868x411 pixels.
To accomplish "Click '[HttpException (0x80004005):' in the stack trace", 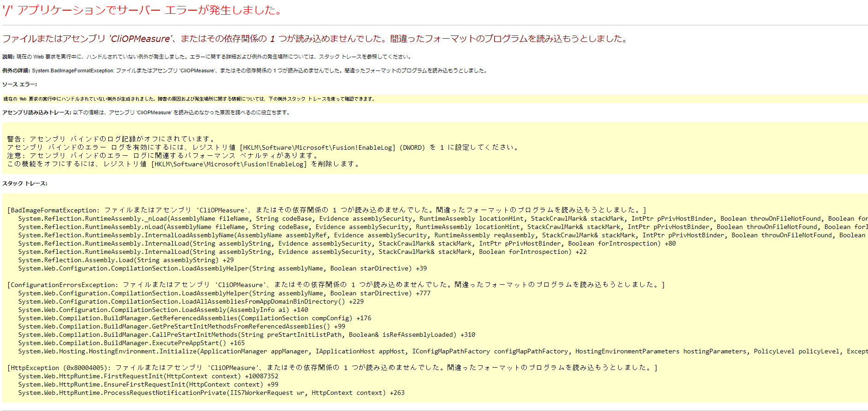I will (x=60, y=368).
